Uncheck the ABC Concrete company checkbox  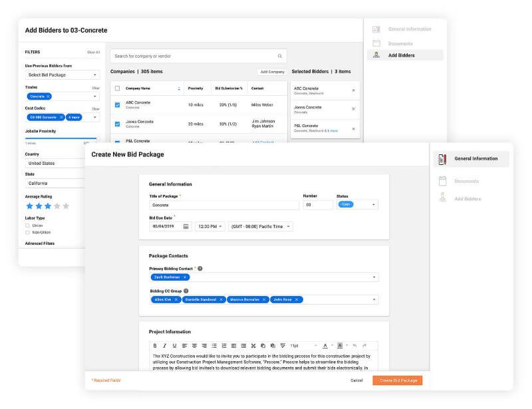point(118,105)
